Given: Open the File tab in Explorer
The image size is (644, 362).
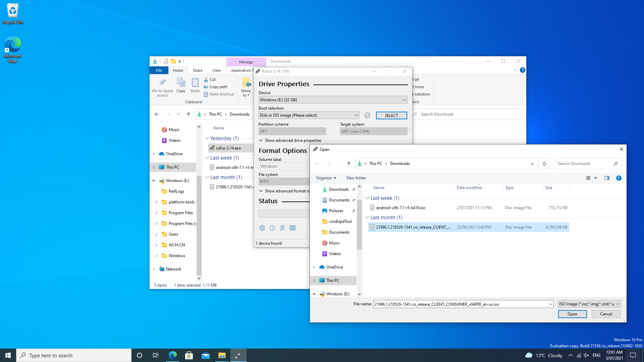Looking at the screenshot, I should (159, 70).
